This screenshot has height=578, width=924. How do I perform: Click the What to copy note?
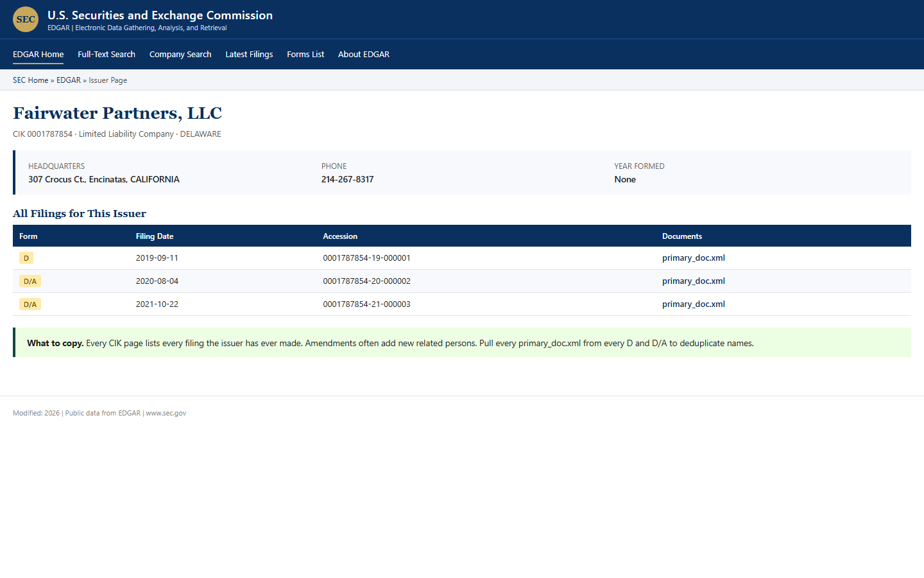(462, 342)
